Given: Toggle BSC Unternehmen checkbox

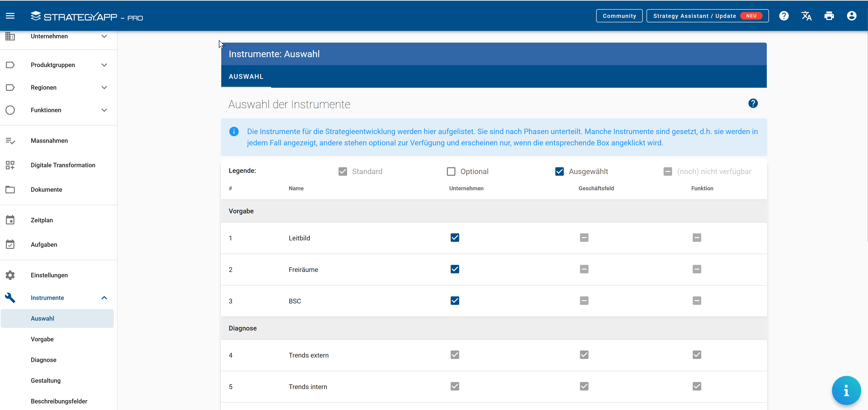Looking at the screenshot, I should coord(454,301).
